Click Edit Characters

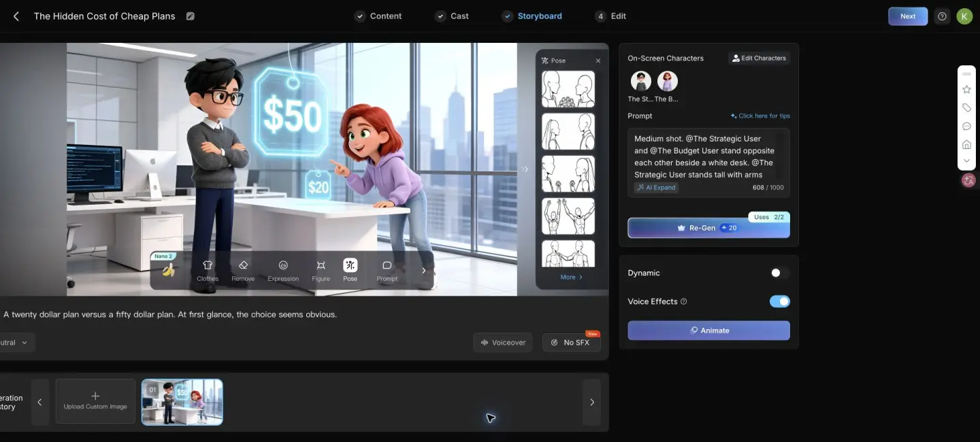(759, 58)
